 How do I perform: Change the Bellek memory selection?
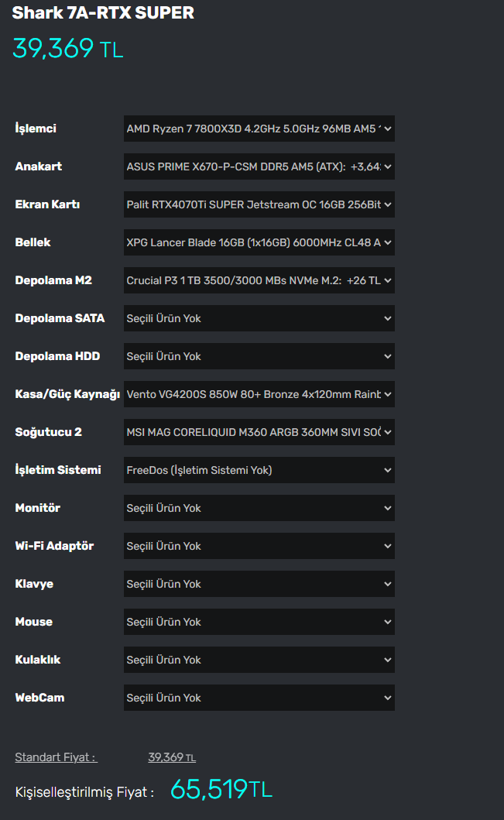259,242
